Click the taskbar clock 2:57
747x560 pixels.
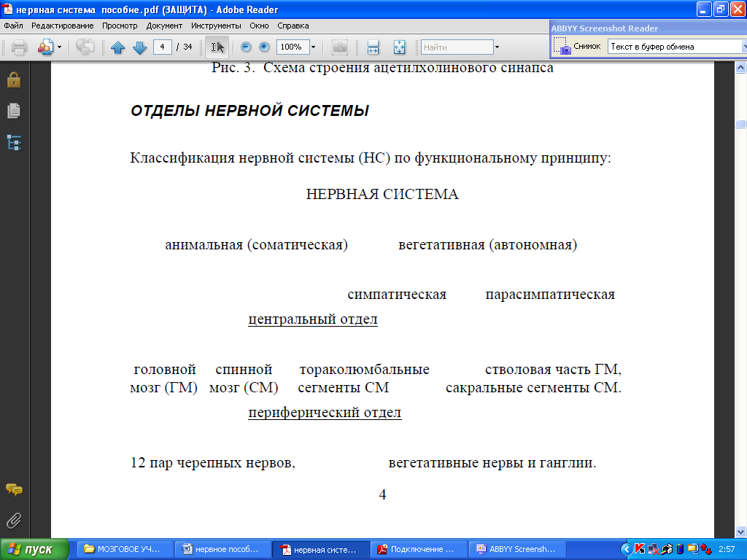pyautogui.click(x=727, y=549)
